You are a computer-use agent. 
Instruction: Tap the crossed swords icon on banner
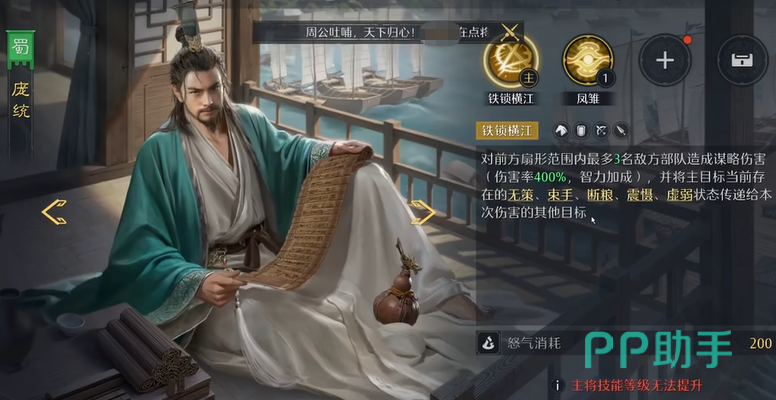point(511,32)
